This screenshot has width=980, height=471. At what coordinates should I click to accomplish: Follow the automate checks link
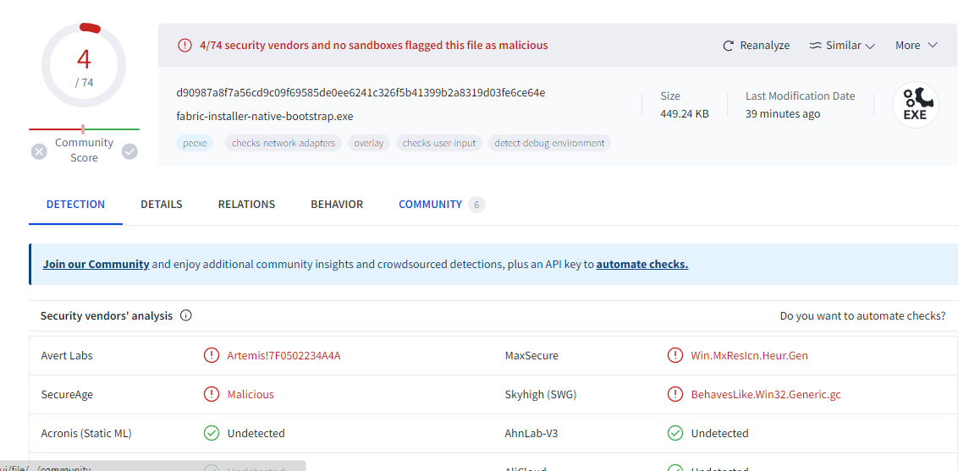641,264
